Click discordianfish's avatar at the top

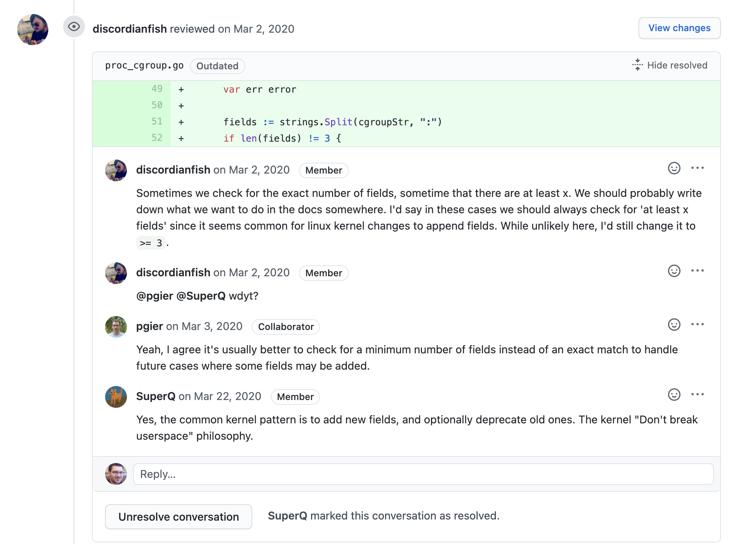coord(32,29)
